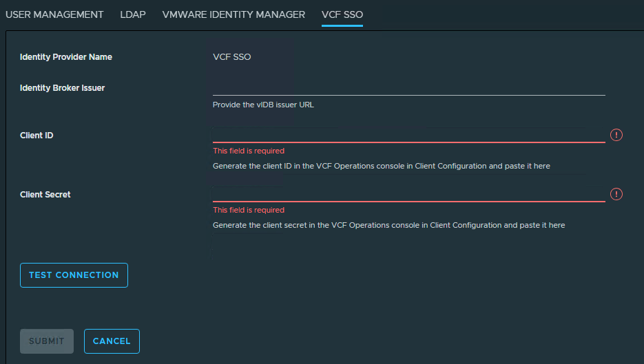Click the Submit button

(x=47, y=341)
